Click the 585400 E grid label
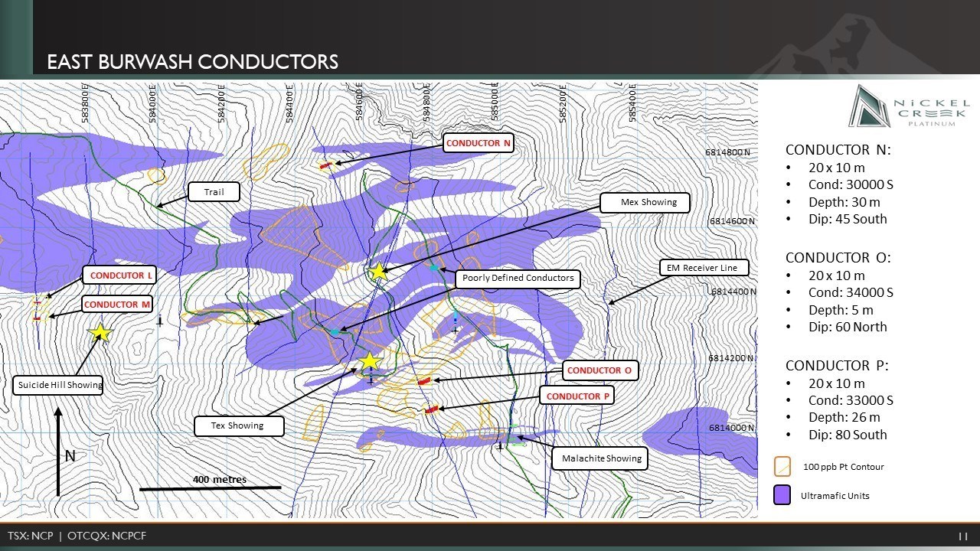 pos(632,103)
